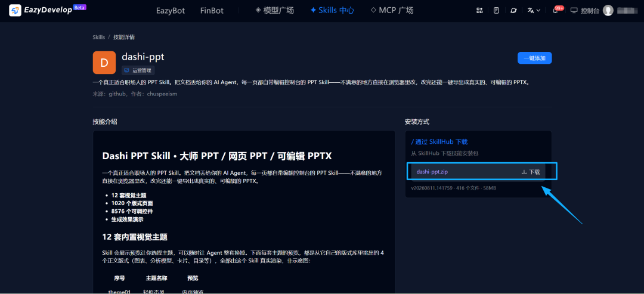Click the orange D skill icon
The height and width of the screenshot is (294, 644).
104,63
